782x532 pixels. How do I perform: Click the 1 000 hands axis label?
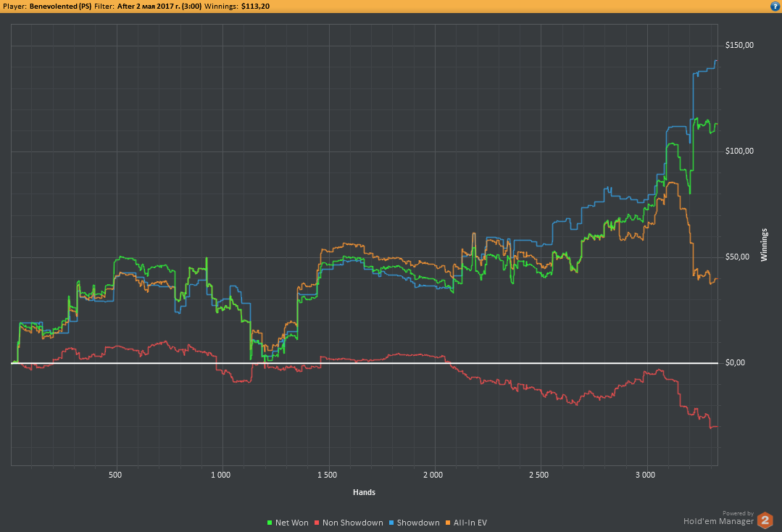(x=220, y=475)
